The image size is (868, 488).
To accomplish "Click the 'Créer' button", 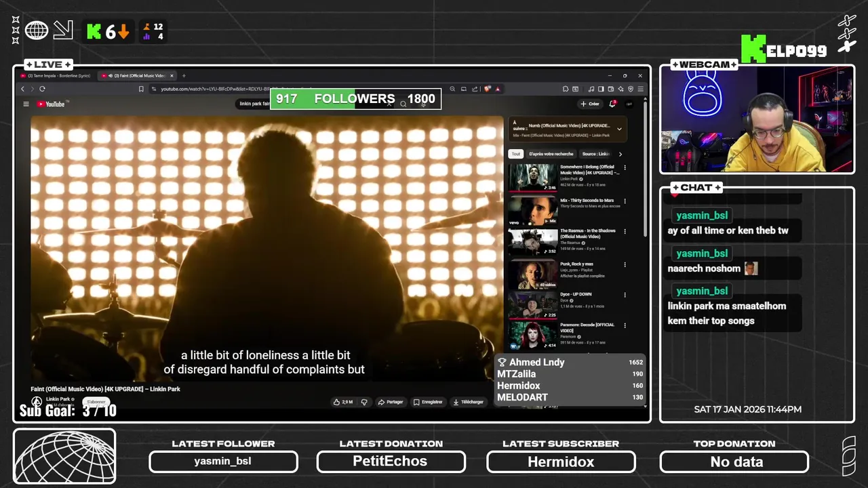I will click(x=589, y=104).
